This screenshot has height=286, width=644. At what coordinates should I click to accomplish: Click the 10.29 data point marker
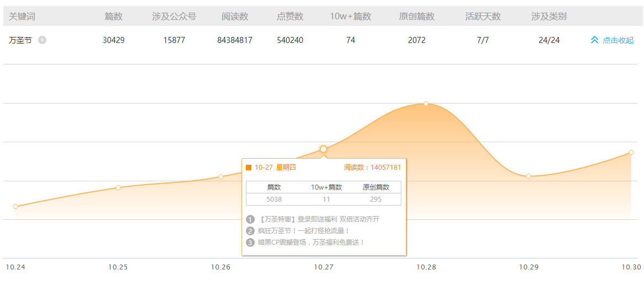pyautogui.click(x=528, y=176)
